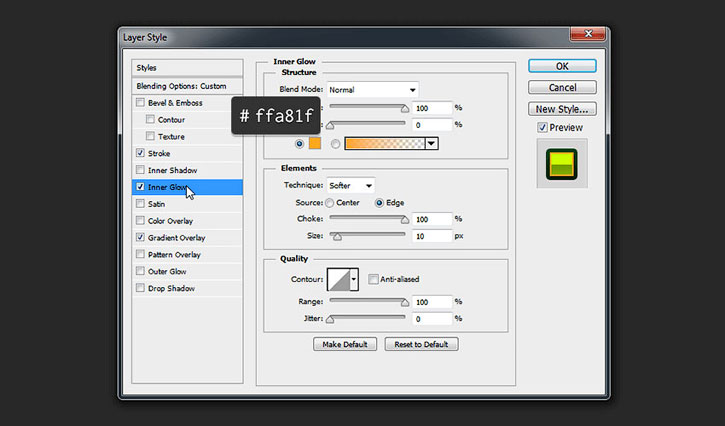Enable Anti-aliased contour option
This screenshot has width=725, height=426.
click(x=373, y=279)
